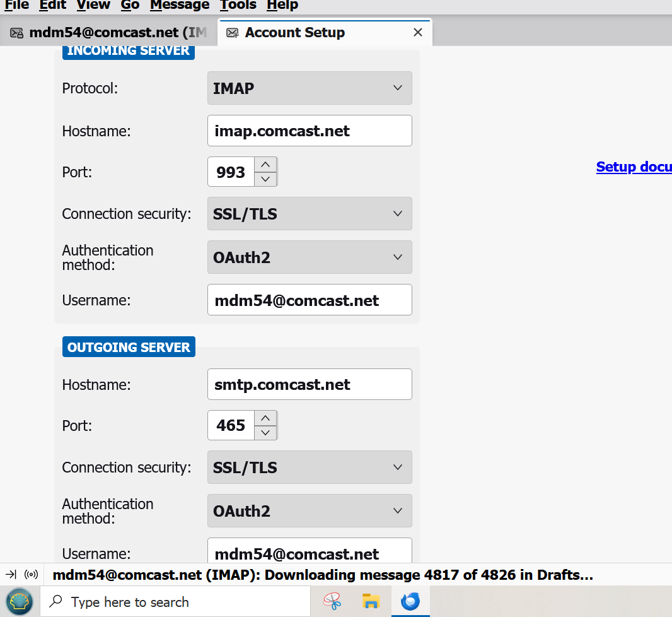Viewport: 672px width, 617px height.
Task: Toggle the status bar sidebar arrow icon
Action: click(x=11, y=575)
